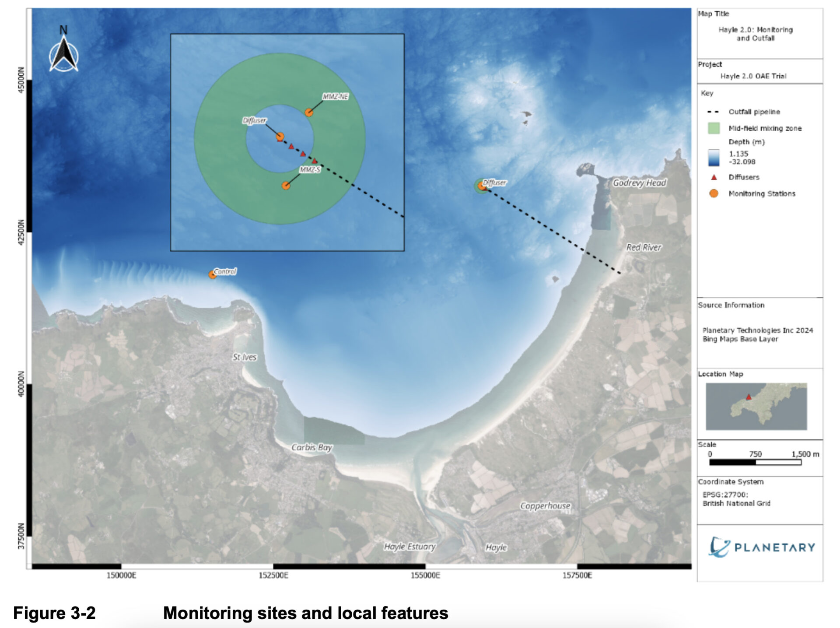
Task: Click the 1.135 depth value
Action: 738,154
